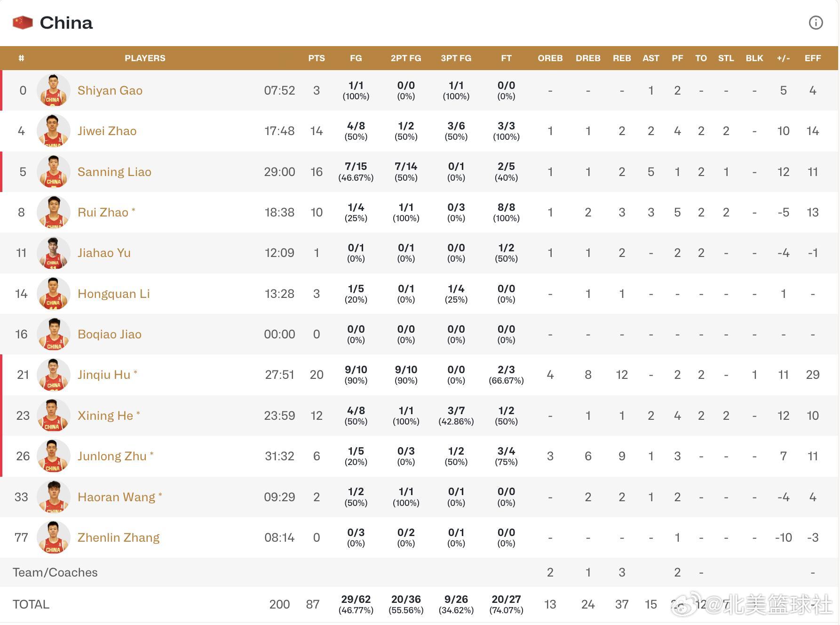Click the # jersey number column header
840x625 pixels.
click(x=21, y=58)
